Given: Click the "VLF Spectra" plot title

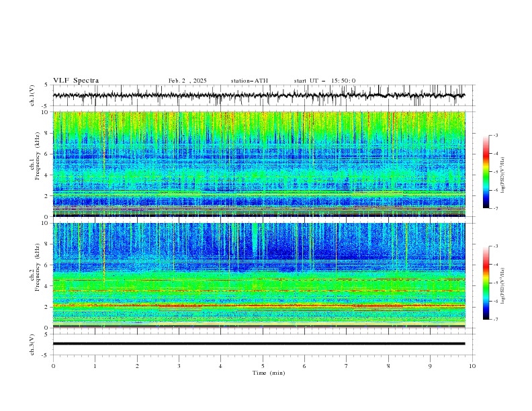Looking at the screenshot, I should point(76,81).
